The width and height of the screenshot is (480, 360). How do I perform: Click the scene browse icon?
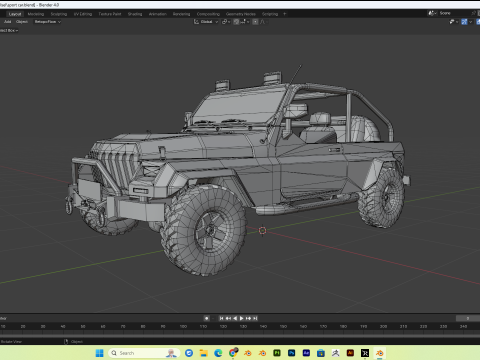pyautogui.click(x=432, y=13)
